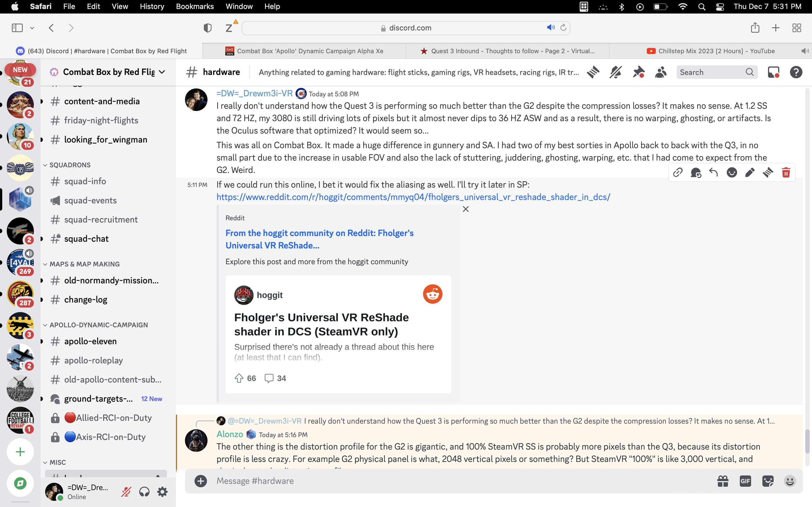The image size is (812, 507).
Task: Open Discord user settings gear
Action: point(162,492)
